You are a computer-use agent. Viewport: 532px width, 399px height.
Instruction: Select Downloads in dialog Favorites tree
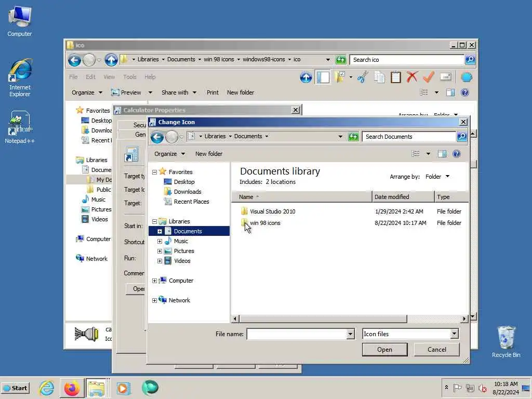(x=187, y=192)
